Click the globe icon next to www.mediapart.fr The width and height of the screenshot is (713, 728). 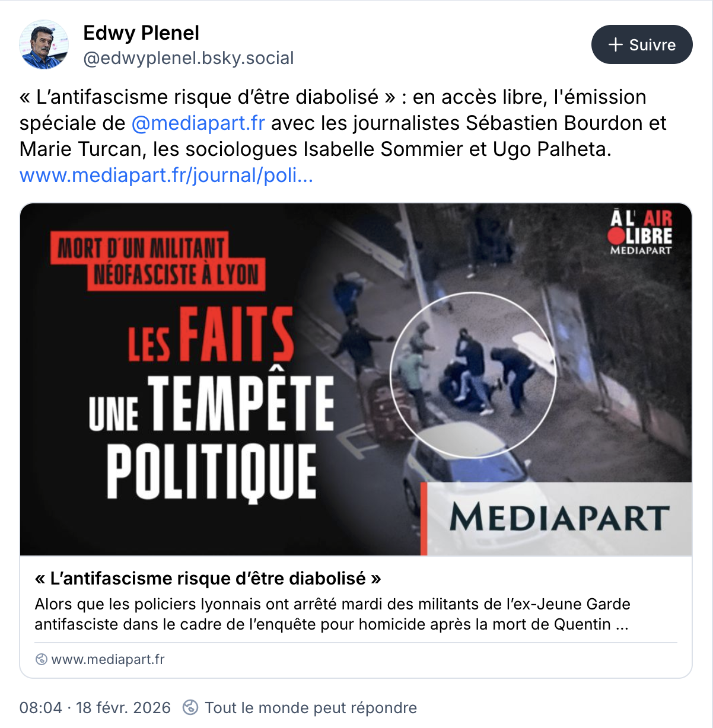(42, 659)
